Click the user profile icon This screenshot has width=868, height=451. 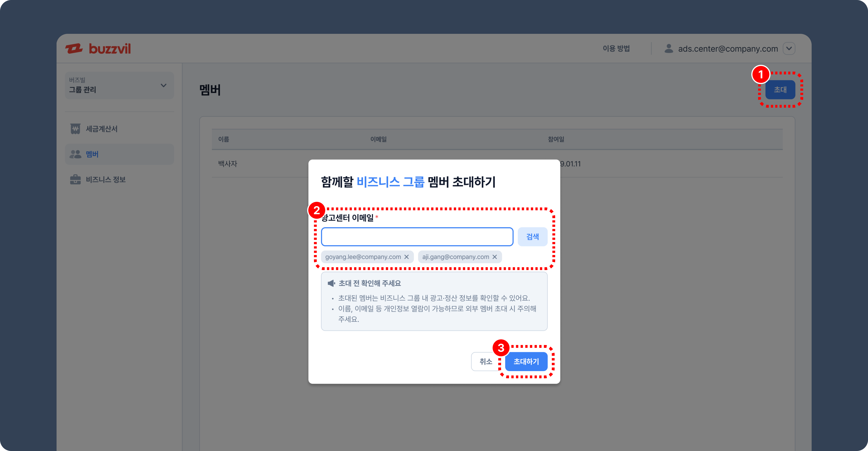point(668,48)
